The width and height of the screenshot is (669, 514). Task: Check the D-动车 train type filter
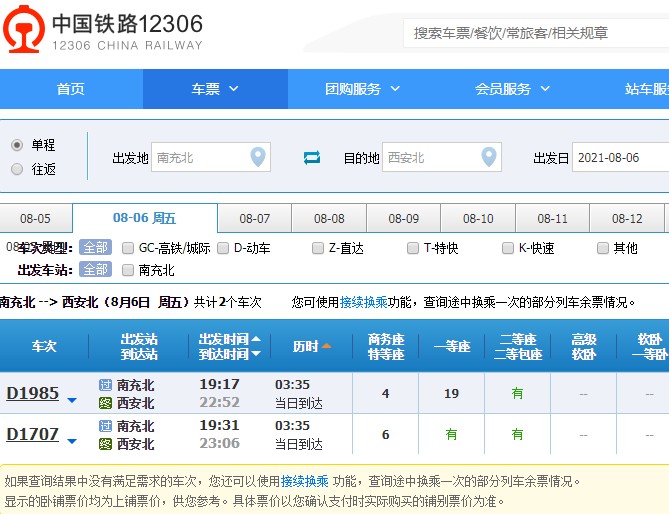224,248
